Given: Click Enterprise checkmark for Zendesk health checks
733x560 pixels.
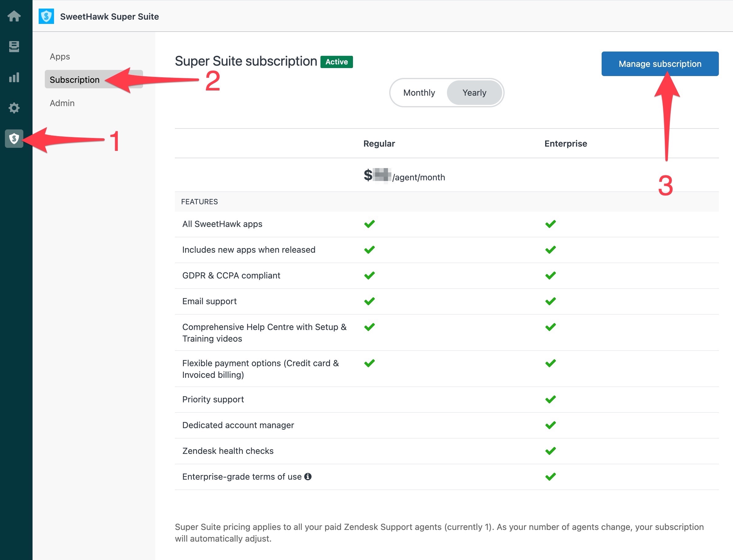Looking at the screenshot, I should click(x=550, y=451).
